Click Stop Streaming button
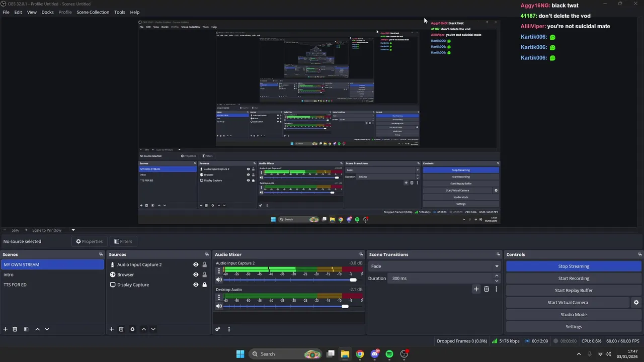644x362 pixels. [574, 266]
